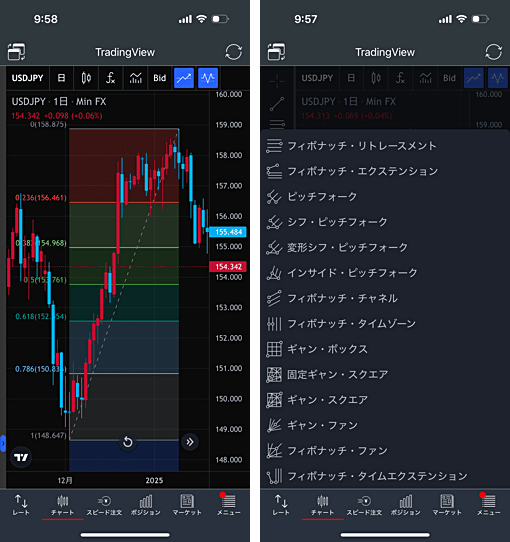
Task: Open the スピード注文 tab on left phone
Action: pos(104,505)
